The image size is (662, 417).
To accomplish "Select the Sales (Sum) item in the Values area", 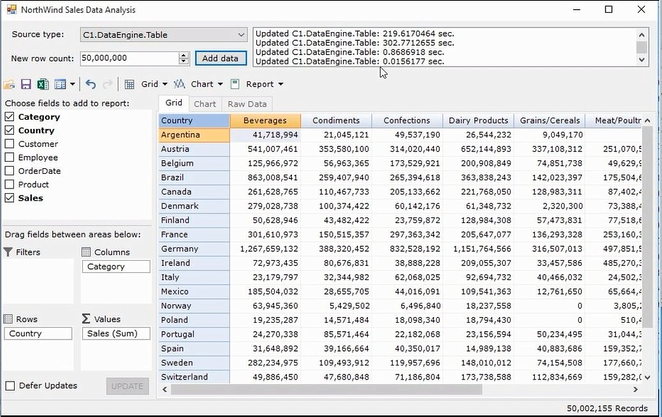I will pos(116,333).
